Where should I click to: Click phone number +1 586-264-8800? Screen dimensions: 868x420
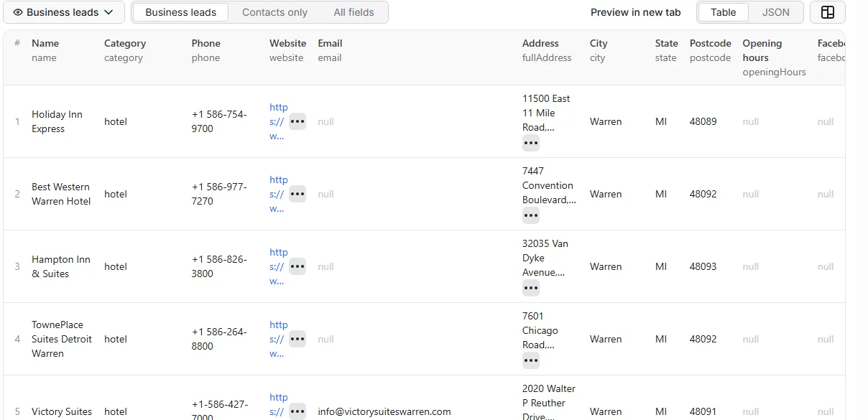point(219,339)
